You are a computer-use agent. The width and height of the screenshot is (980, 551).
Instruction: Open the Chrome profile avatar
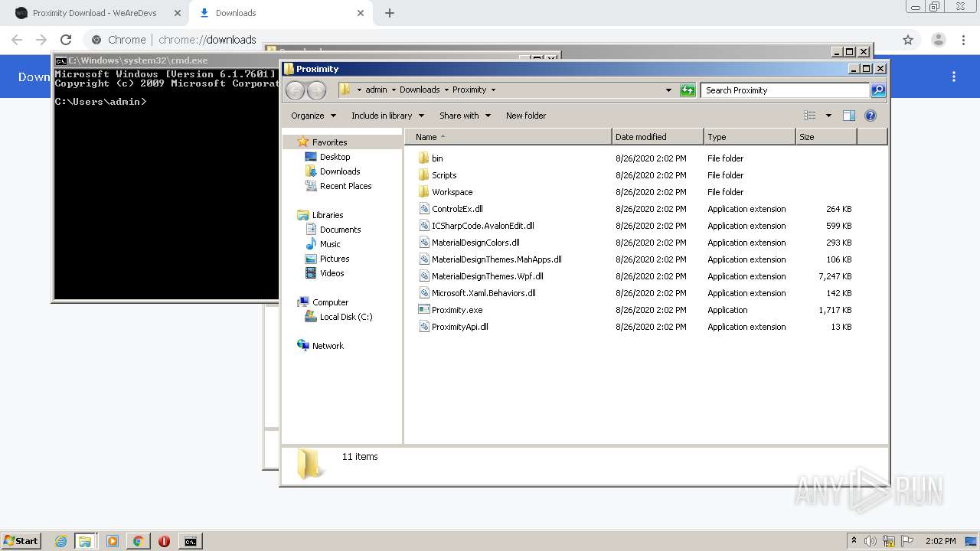939,40
